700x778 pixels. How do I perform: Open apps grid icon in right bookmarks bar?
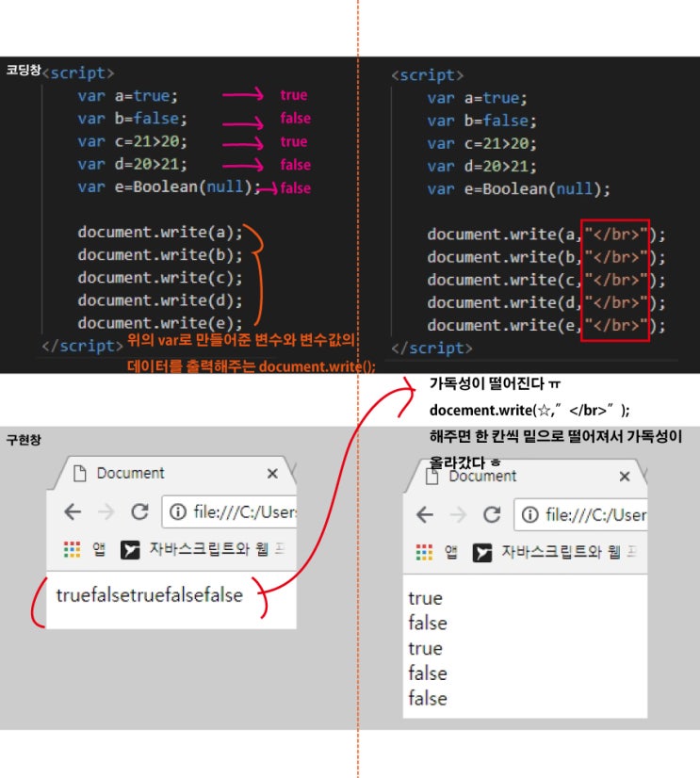click(x=424, y=552)
